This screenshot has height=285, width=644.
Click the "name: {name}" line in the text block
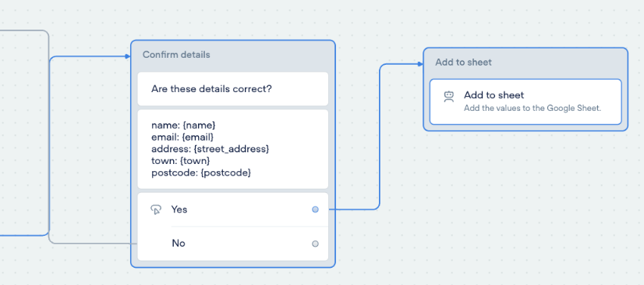coord(183,125)
